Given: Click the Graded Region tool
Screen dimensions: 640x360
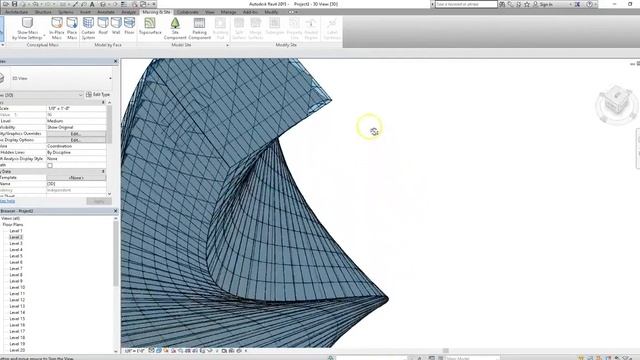Looking at the screenshot, I should 311,28.
